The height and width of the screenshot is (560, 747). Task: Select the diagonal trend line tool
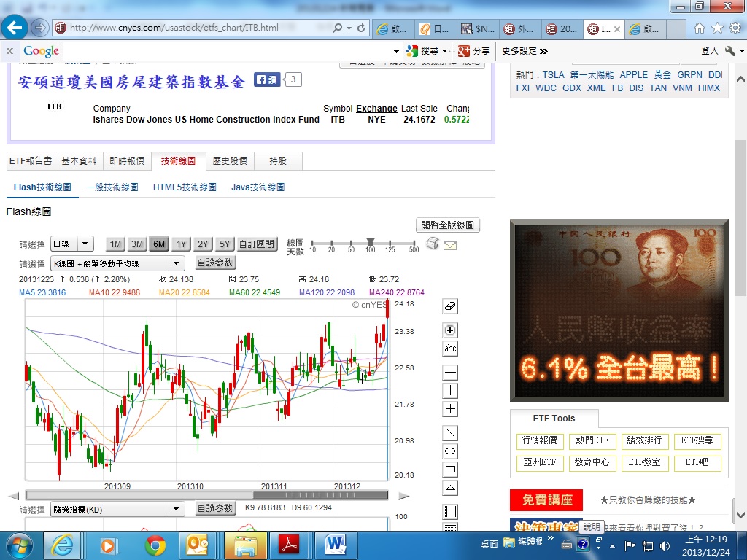point(450,433)
